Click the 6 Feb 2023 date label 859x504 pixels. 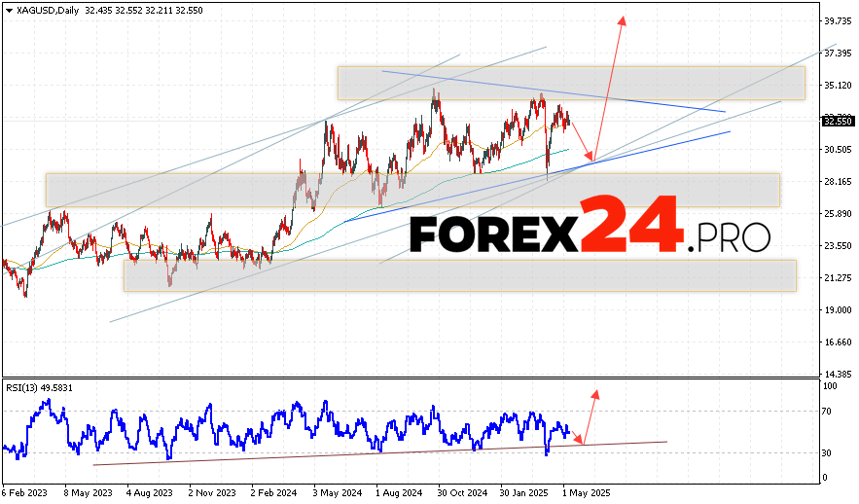click(24, 493)
